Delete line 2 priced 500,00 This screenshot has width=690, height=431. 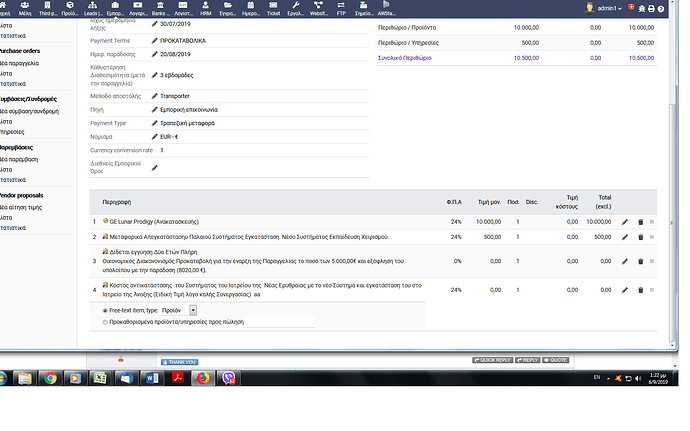pos(641,237)
